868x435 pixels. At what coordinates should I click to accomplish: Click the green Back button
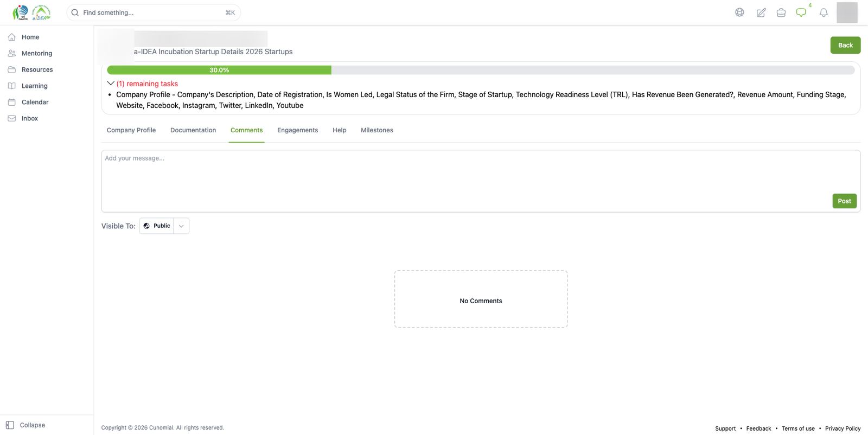pyautogui.click(x=845, y=45)
